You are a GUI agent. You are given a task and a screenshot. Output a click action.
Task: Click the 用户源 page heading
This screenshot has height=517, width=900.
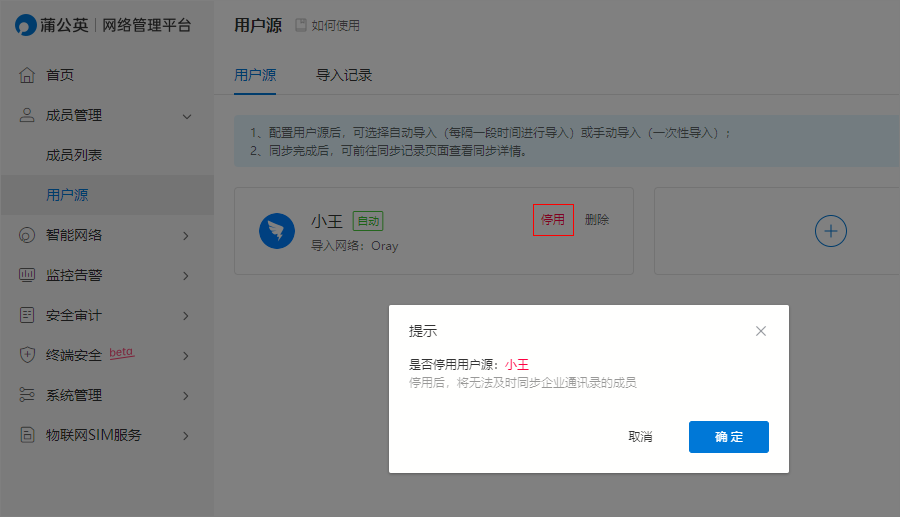point(258,25)
